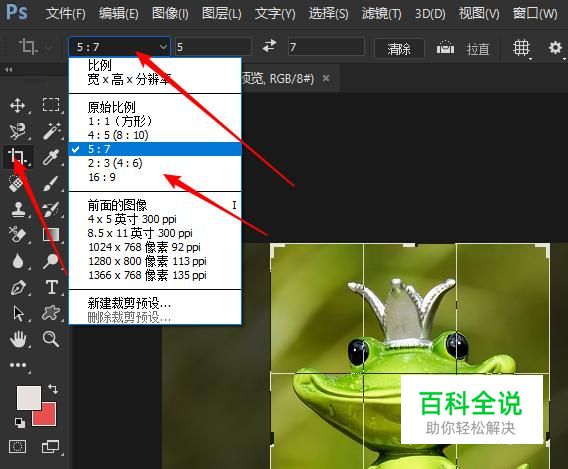Open the 图层(L) menu
568x469 pixels.
click(x=221, y=14)
